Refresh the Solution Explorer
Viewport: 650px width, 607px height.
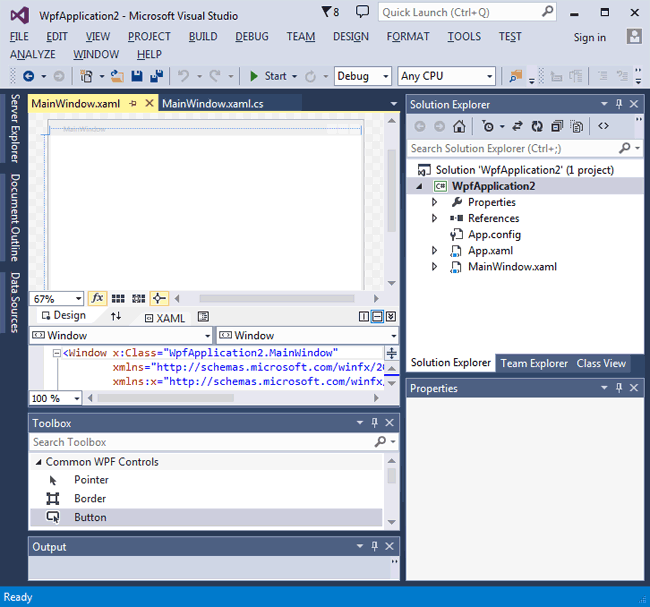(537, 126)
